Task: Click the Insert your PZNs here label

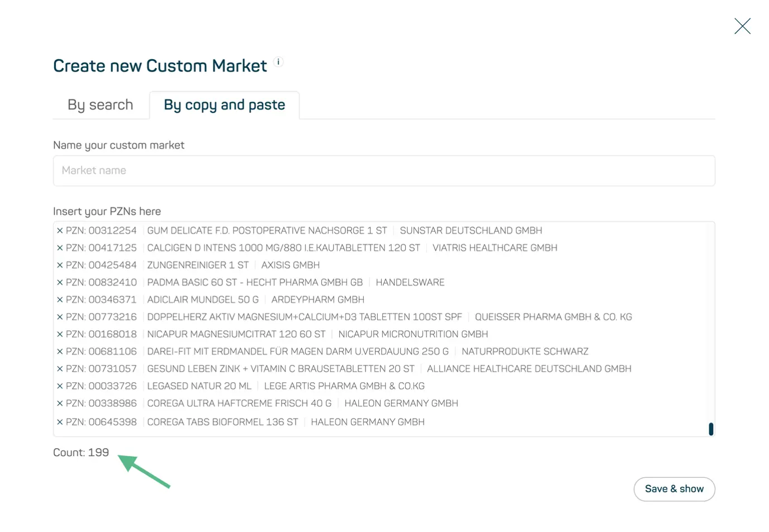Action: (107, 212)
